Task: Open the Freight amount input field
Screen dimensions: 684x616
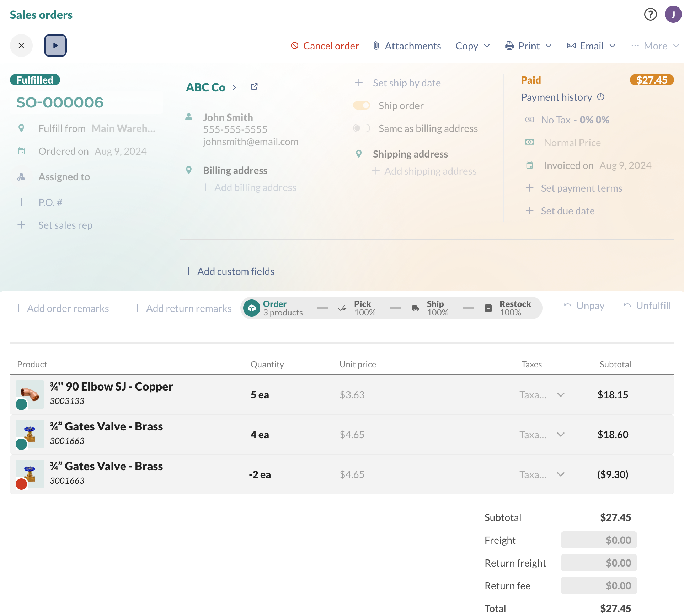Action: (599, 540)
